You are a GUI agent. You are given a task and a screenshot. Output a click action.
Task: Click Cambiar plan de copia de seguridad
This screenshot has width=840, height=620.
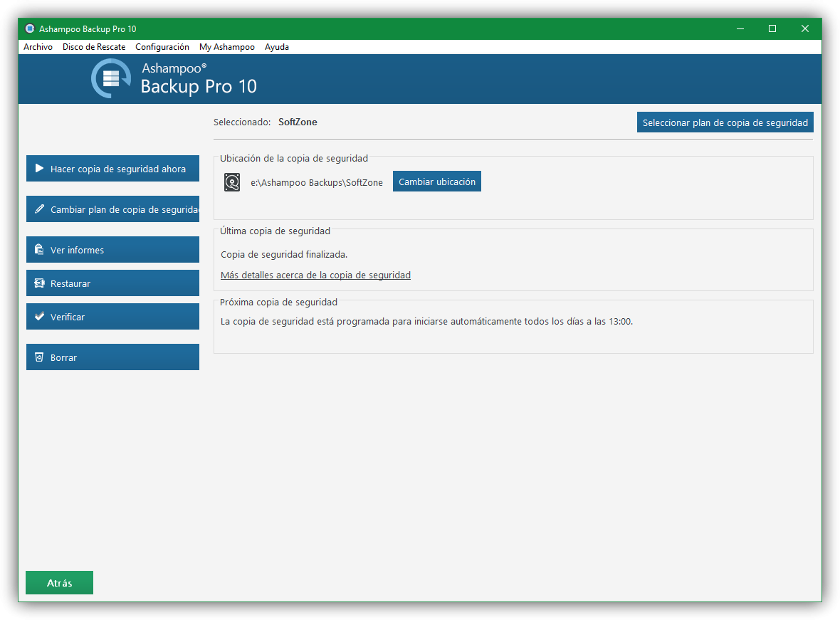(x=112, y=209)
